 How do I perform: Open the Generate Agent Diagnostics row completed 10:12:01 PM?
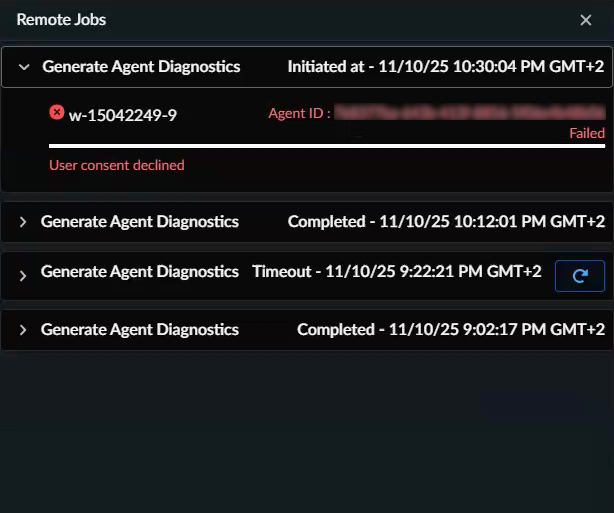[x=140, y=221]
